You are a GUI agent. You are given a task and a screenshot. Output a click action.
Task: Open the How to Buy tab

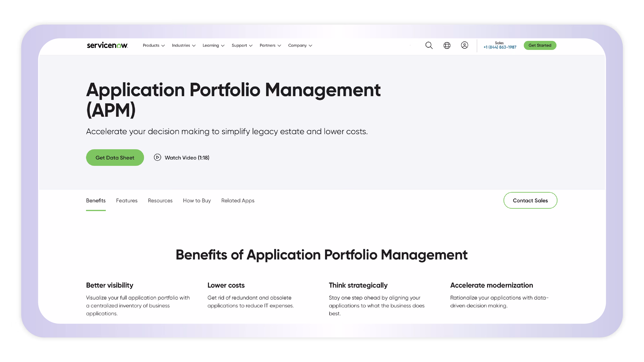click(197, 201)
